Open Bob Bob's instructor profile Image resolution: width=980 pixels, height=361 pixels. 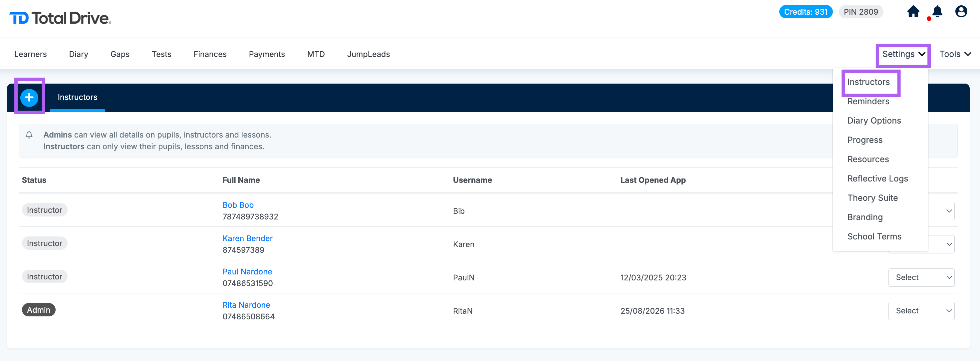point(238,205)
